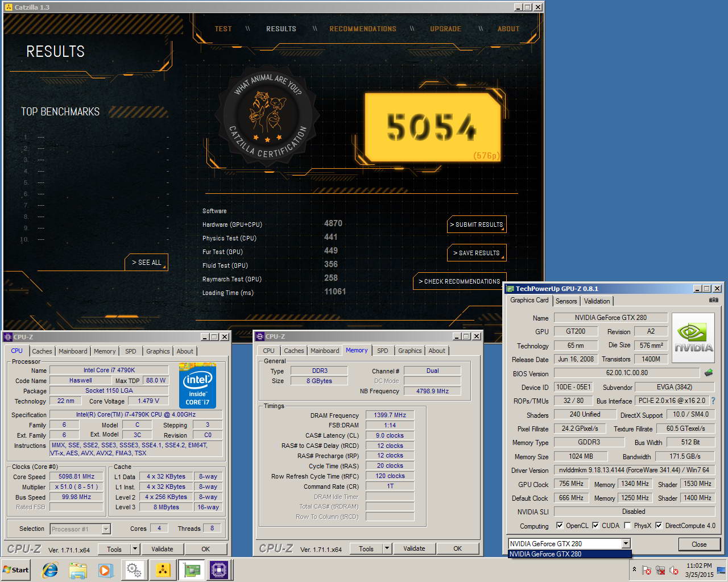Image resolution: width=728 pixels, height=582 pixels.
Task: Click the GPU-Z title bar icon
Action: click(x=510, y=288)
